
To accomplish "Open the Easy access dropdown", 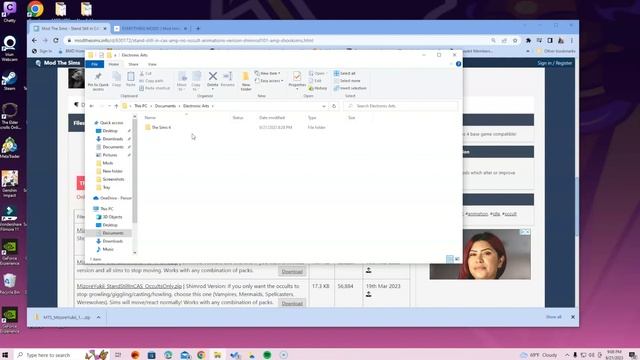I will coord(269,81).
